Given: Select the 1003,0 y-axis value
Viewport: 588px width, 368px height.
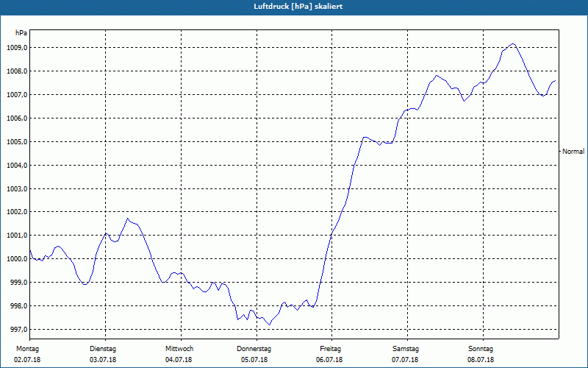Looking at the screenshot, I should 17,189.
